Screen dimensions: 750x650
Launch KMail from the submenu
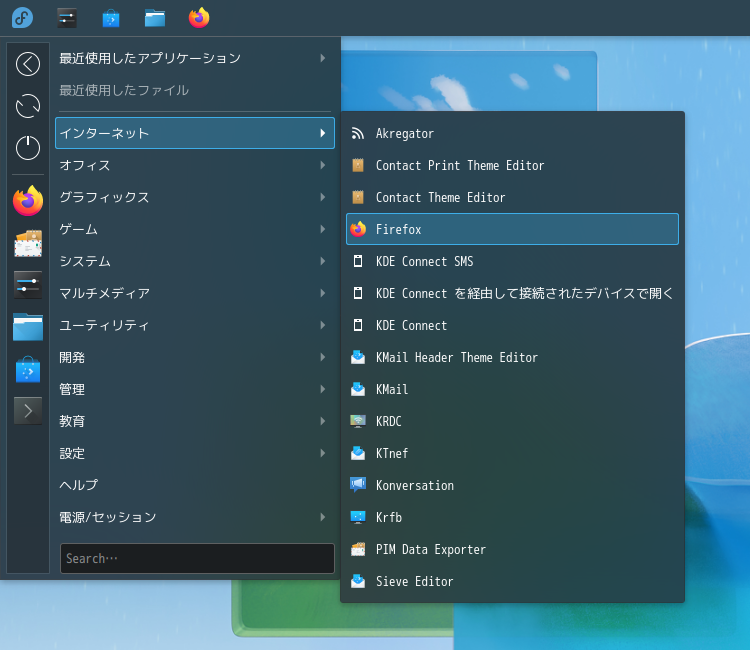[512, 389]
